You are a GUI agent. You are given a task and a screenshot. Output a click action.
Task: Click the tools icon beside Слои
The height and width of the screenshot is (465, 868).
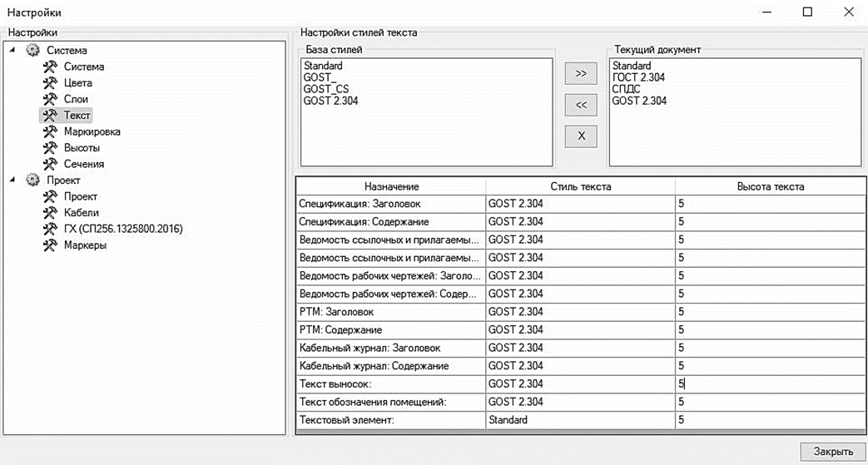click(x=49, y=99)
